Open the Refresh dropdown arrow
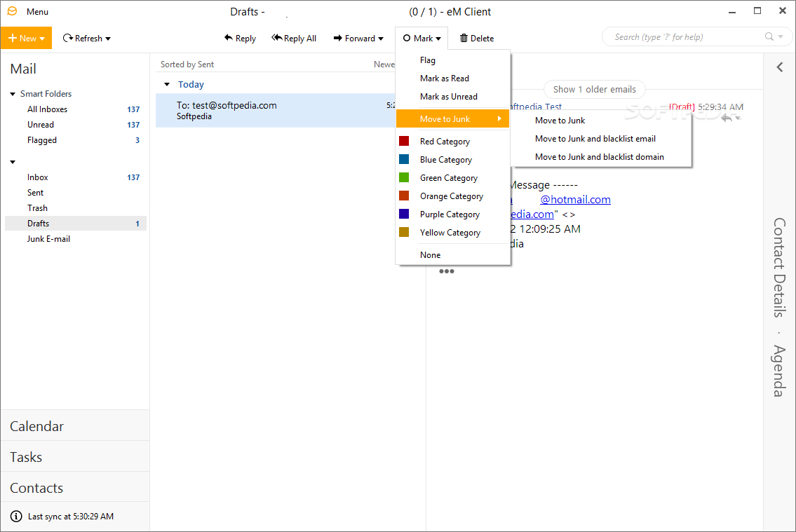 click(x=108, y=39)
